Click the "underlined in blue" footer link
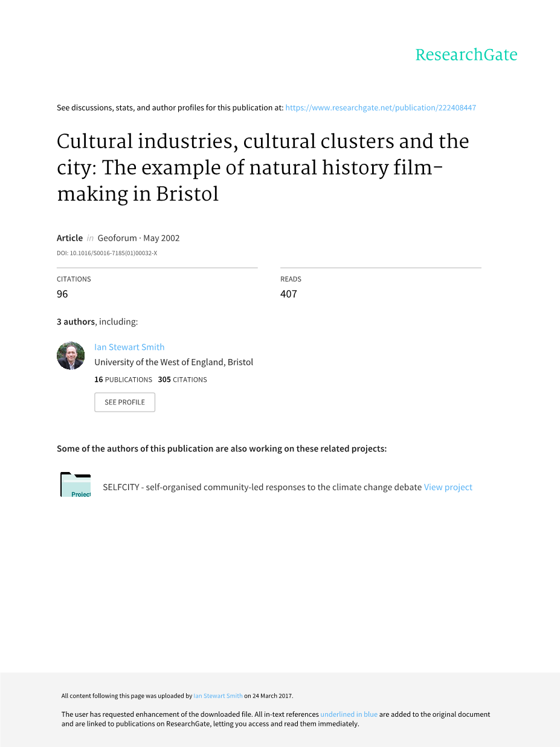 coord(349,714)
